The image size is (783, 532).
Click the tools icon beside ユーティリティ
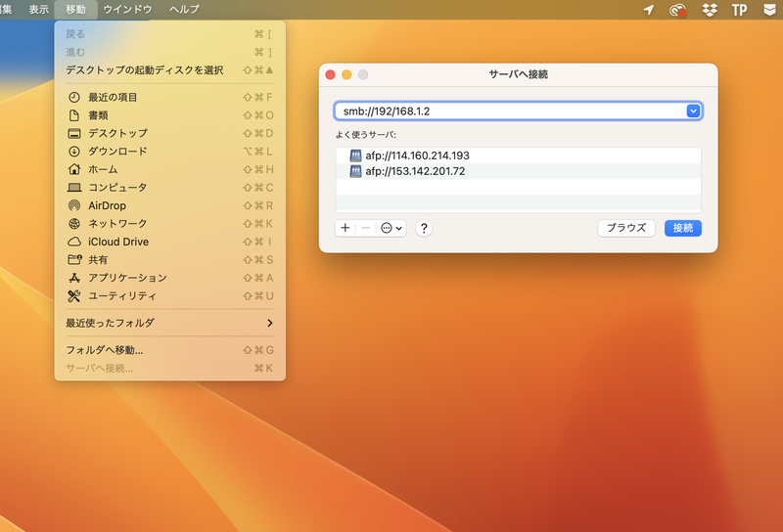(74, 296)
